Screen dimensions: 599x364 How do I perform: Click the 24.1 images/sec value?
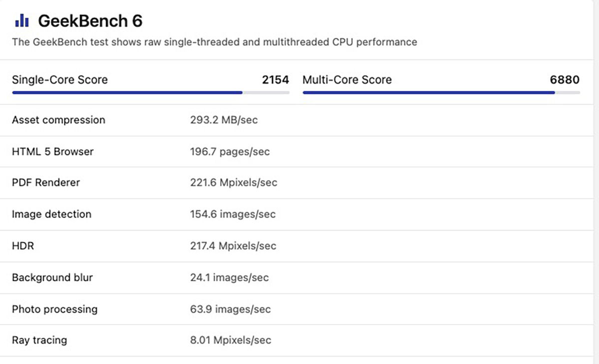click(230, 278)
